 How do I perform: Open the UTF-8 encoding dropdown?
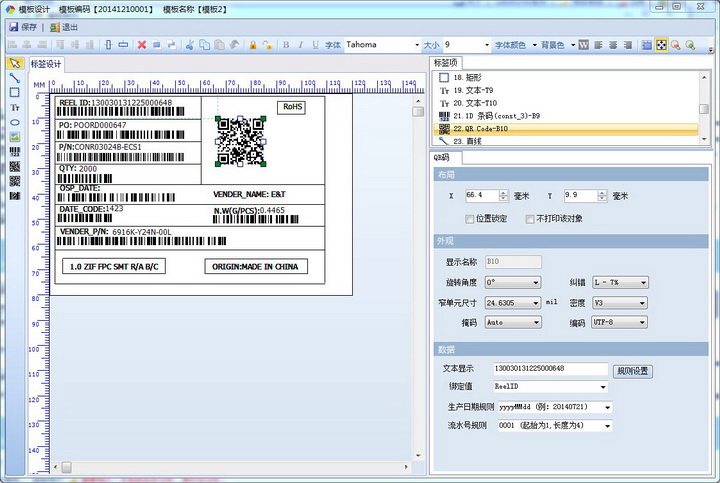[642, 323]
